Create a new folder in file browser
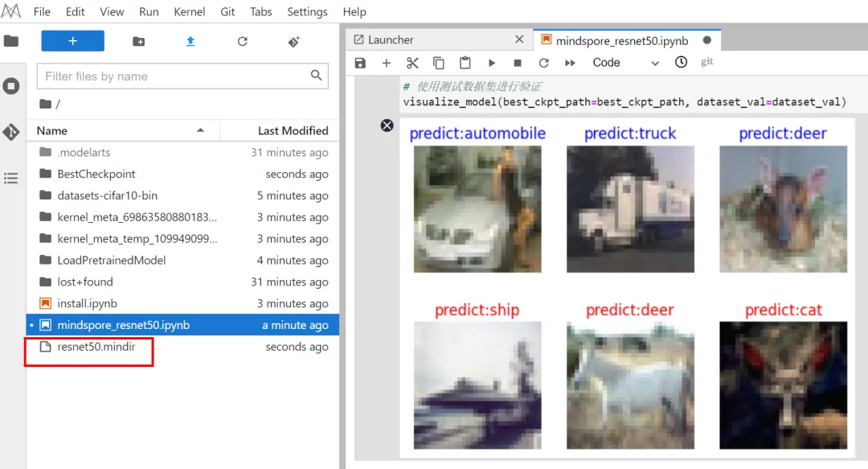The height and width of the screenshot is (469, 868). (x=139, y=41)
